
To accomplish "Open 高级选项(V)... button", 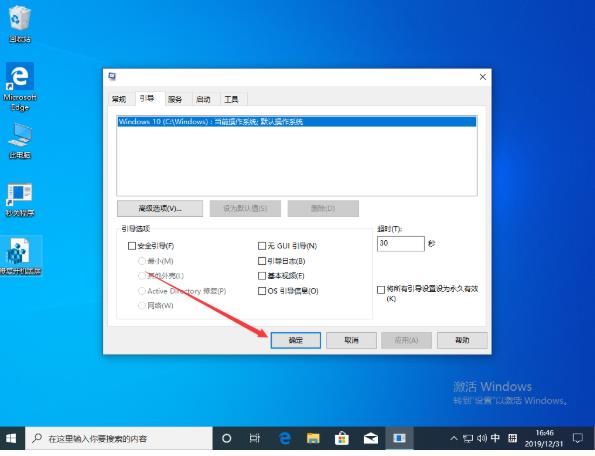I will pos(160,208).
